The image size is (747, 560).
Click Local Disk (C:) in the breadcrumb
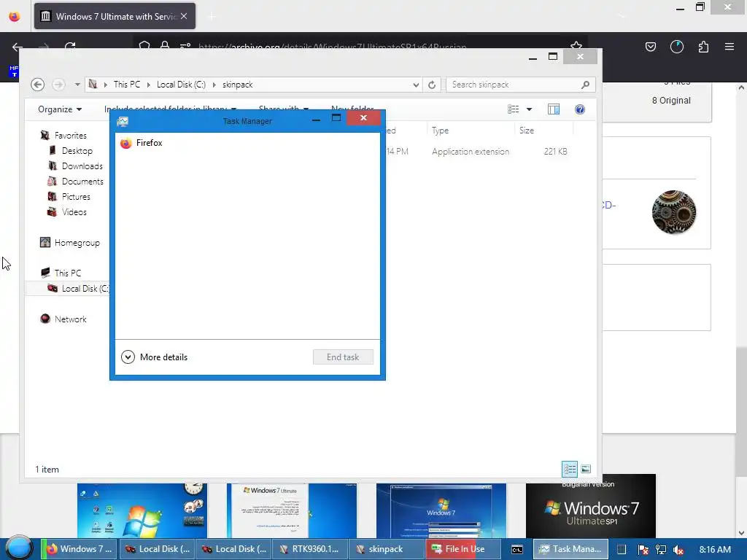pos(181,85)
